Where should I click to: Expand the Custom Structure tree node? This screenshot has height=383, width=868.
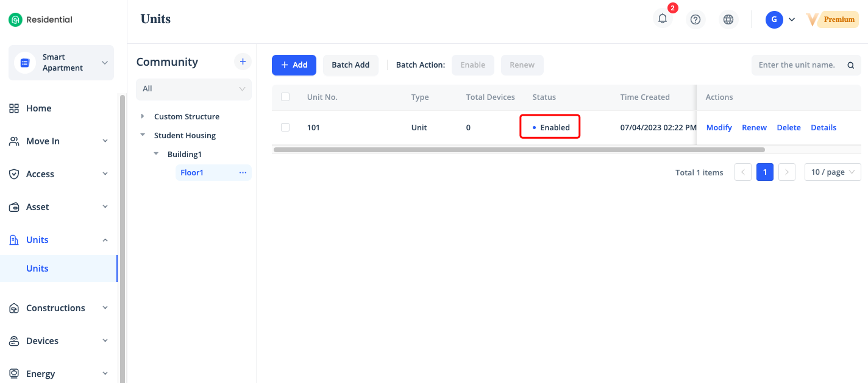143,116
